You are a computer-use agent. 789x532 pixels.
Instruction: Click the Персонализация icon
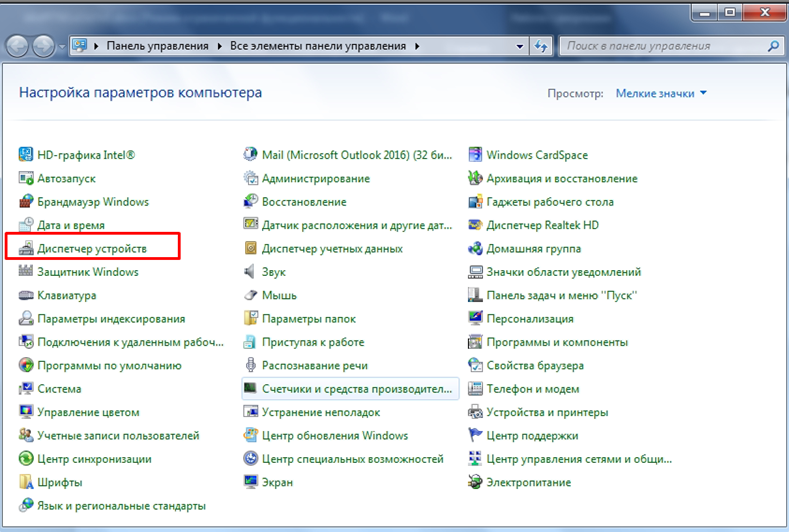475,319
